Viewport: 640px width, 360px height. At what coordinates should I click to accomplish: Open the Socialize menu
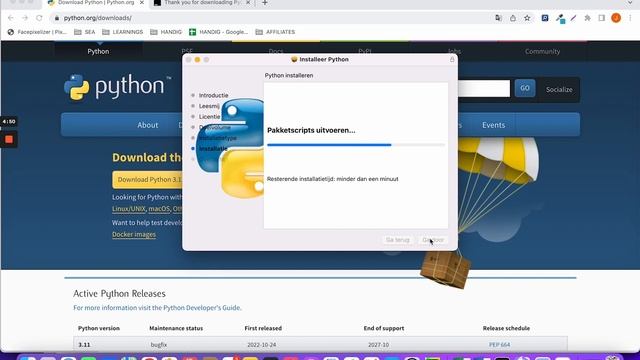tap(559, 89)
